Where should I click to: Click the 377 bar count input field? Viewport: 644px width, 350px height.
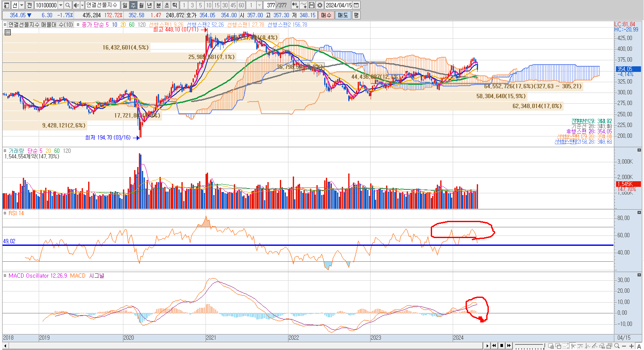(270, 5)
